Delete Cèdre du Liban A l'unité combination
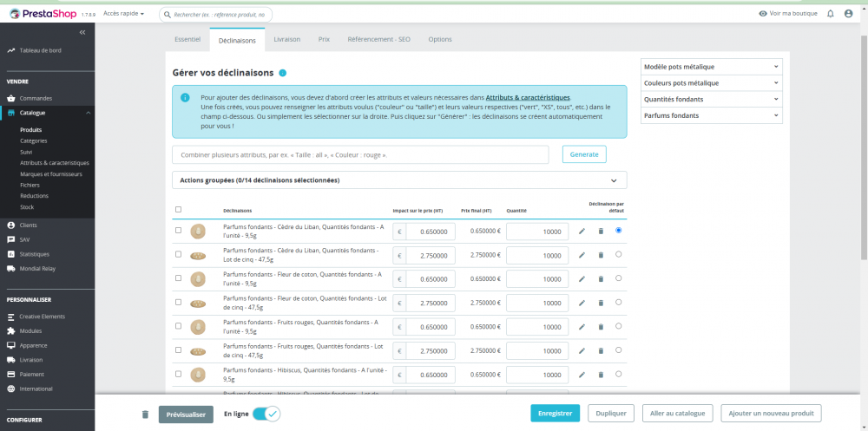Image resolution: width=868 pixels, height=431 pixels. click(x=601, y=232)
